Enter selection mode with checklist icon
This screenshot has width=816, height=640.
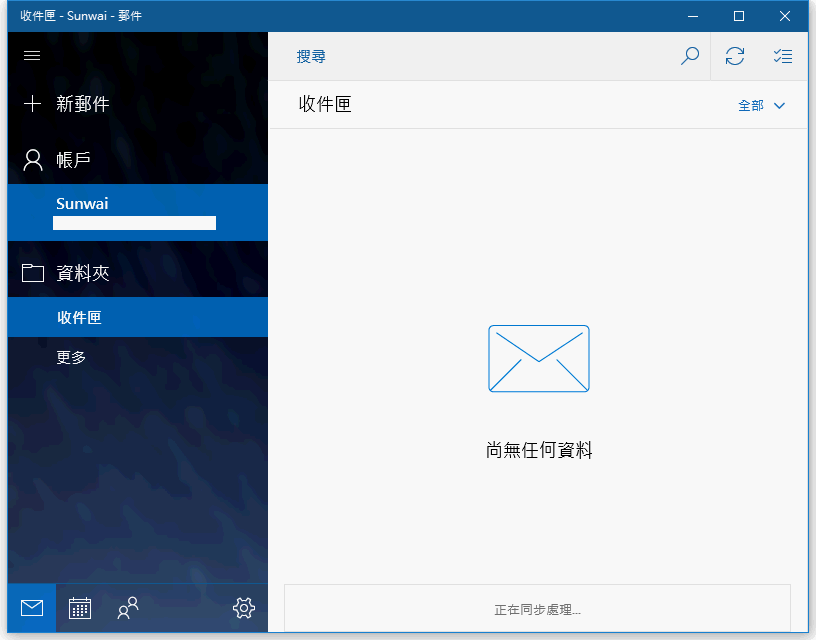[x=783, y=56]
